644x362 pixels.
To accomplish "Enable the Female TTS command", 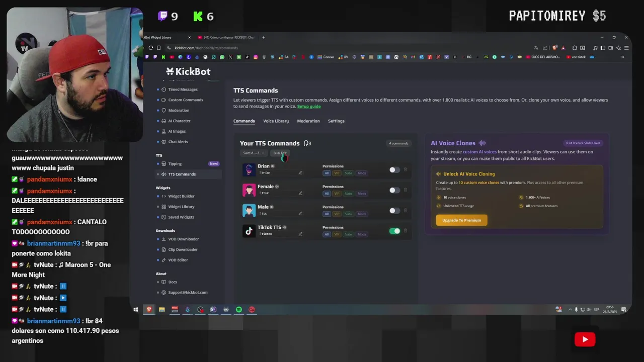I will 394,190.
